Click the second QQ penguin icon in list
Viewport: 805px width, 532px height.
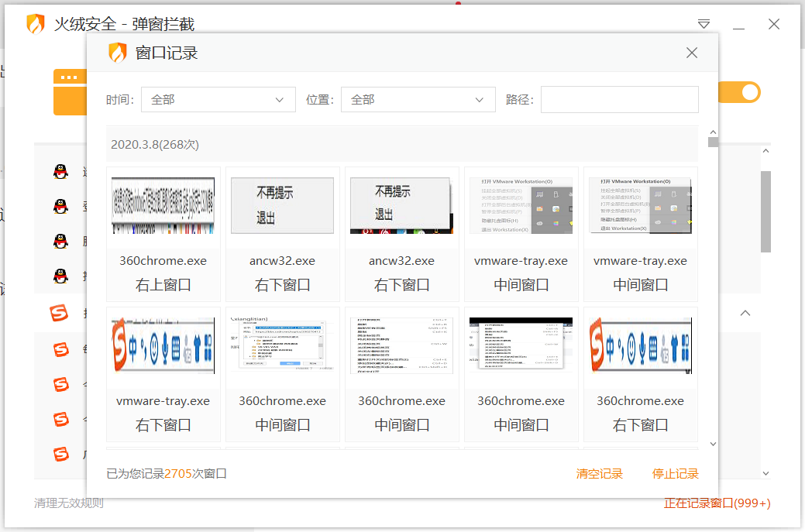point(60,206)
